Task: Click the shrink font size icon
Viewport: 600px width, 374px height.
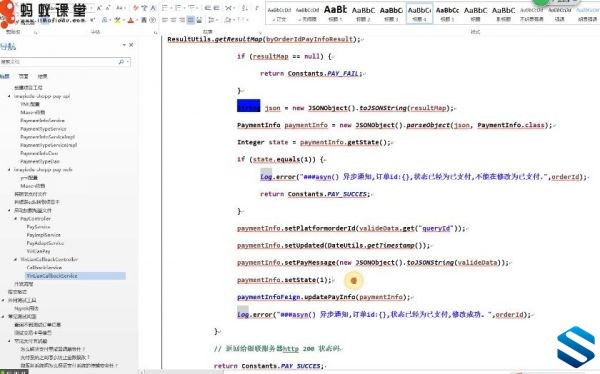Action: [108, 8]
